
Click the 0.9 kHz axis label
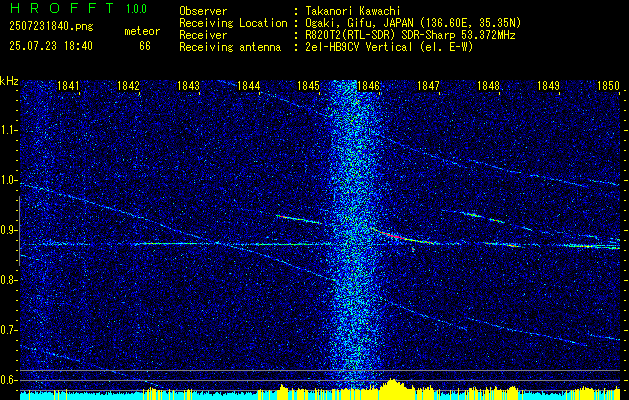pyautogui.click(x=8, y=230)
